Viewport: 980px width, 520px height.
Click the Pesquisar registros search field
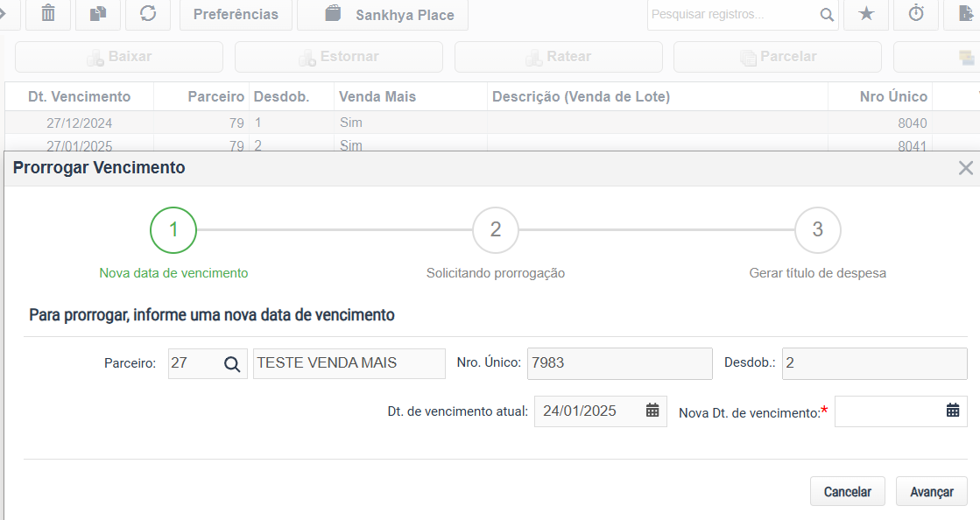(732, 14)
